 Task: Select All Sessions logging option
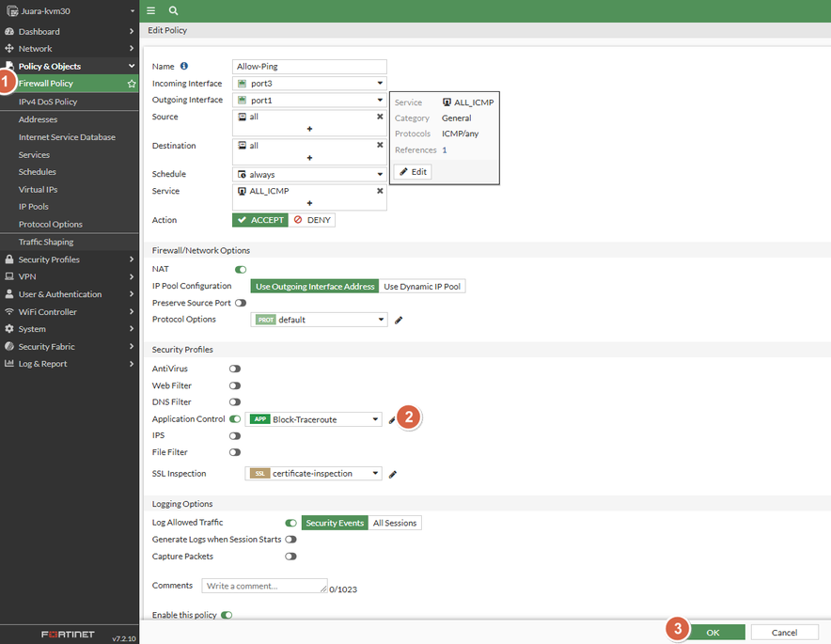point(395,523)
